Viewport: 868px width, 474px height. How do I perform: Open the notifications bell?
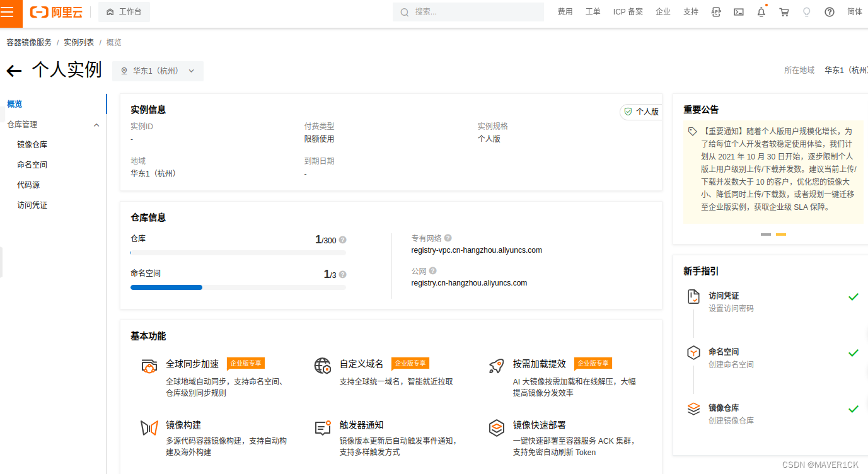click(x=761, y=12)
